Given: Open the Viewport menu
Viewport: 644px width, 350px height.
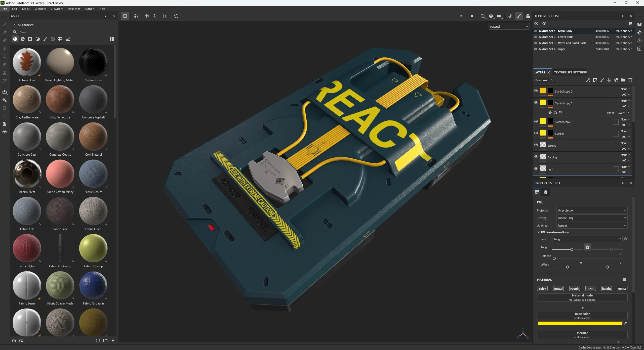Looking at the screenshot, I should click(57, 9).
